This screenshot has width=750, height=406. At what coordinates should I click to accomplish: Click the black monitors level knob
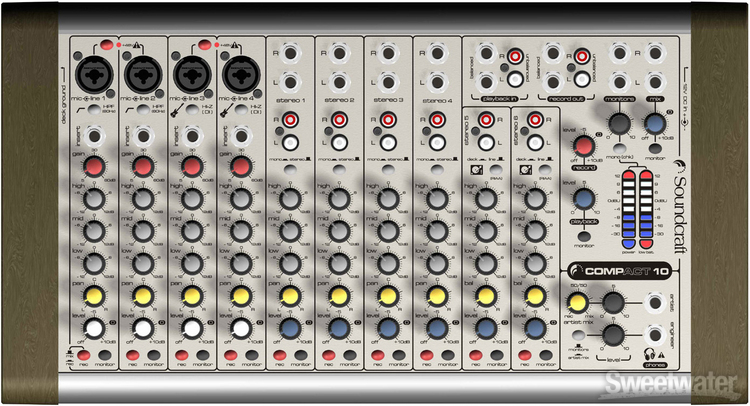(x=619, y=123)
